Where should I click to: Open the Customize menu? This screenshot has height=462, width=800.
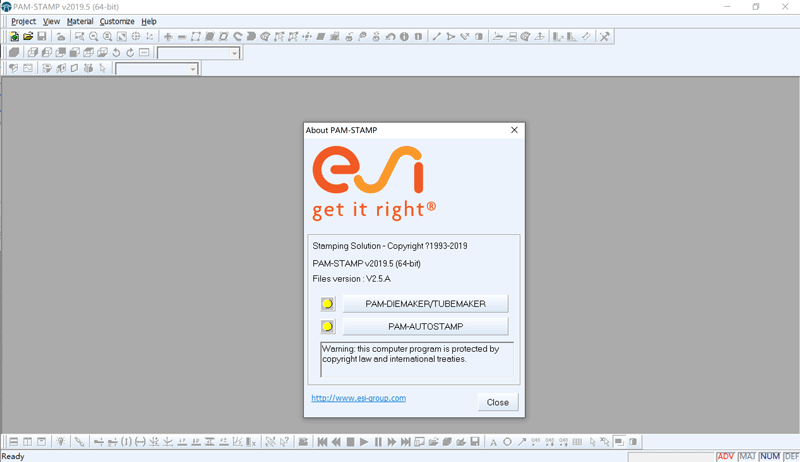[x=117, y=21]
